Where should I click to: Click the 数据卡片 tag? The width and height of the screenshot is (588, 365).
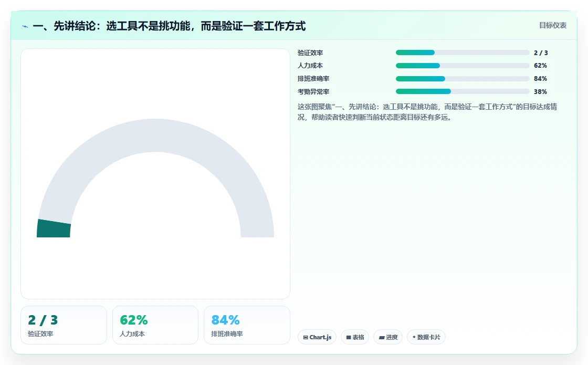(426, 337)
